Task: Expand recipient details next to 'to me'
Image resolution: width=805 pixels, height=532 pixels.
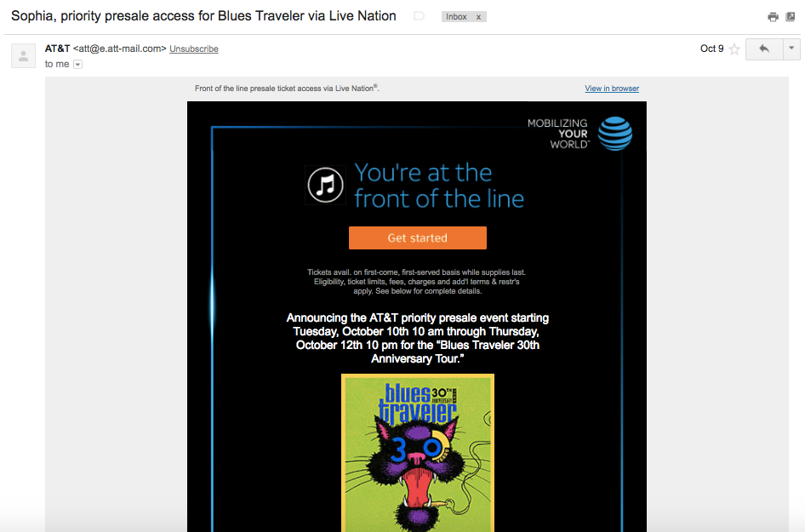Action: point(77,64)
